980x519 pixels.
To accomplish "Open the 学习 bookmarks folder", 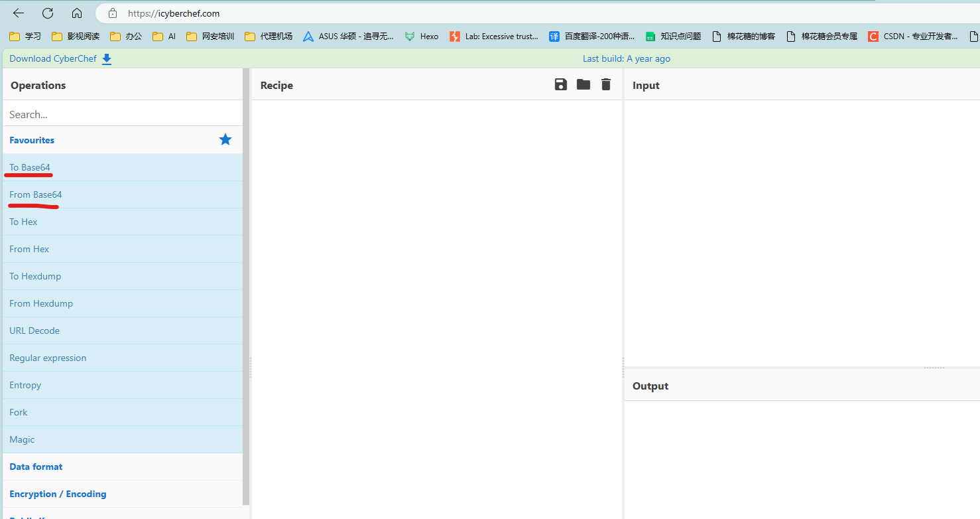I will (x=25, y=37).
